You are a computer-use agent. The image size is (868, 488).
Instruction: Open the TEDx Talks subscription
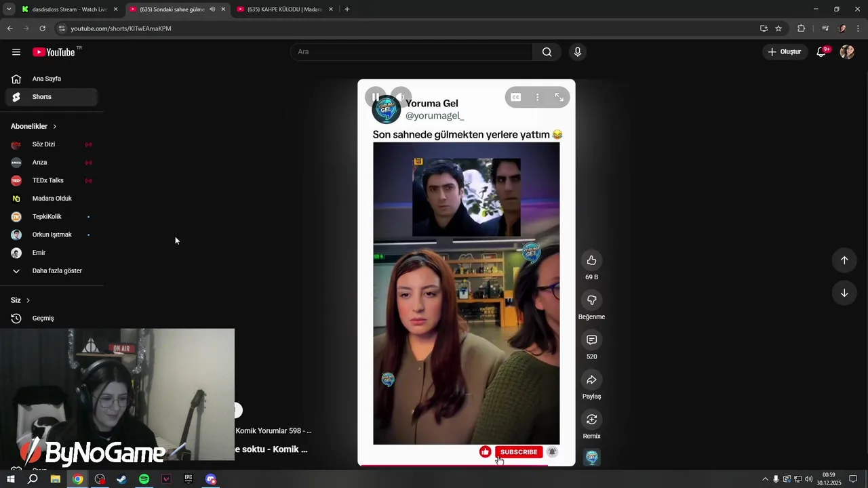click(x=52, y=180)
